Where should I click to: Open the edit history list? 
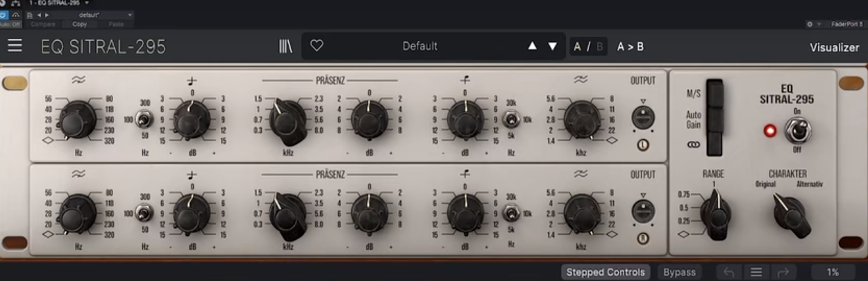756,272
